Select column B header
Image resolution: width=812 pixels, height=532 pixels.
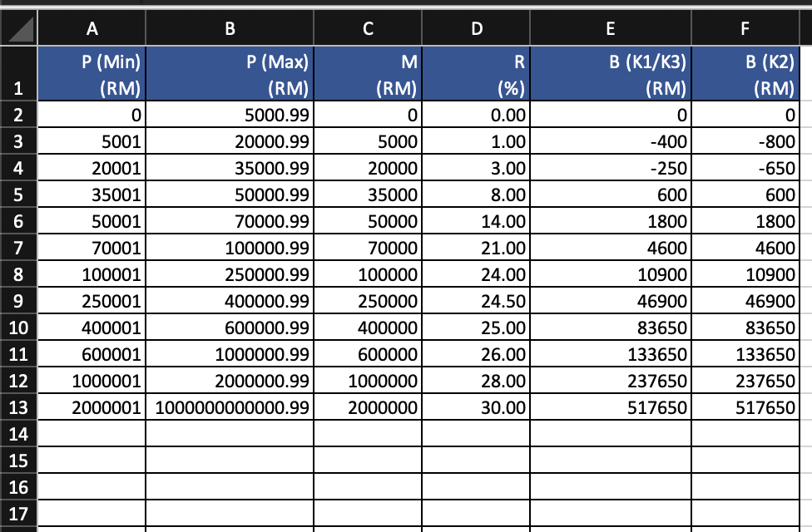(230, 28)
